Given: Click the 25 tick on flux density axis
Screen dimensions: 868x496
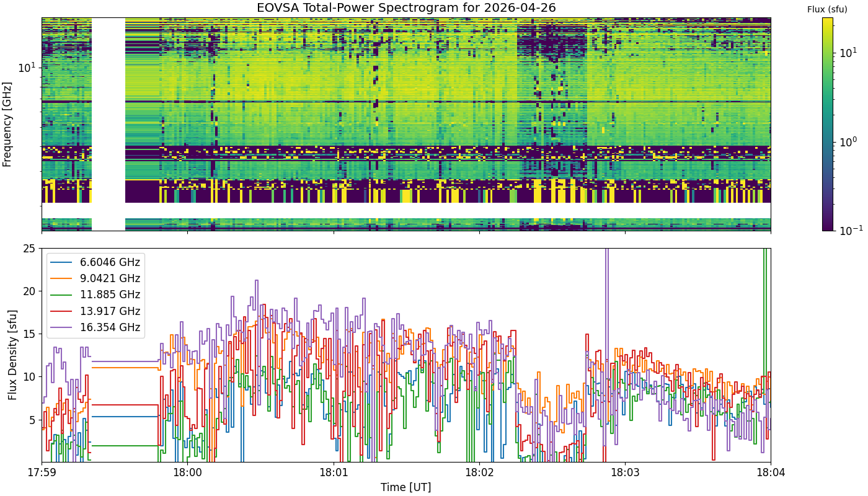Looking at the screenshot, I should pyautogui.click(x=29, y=249).
